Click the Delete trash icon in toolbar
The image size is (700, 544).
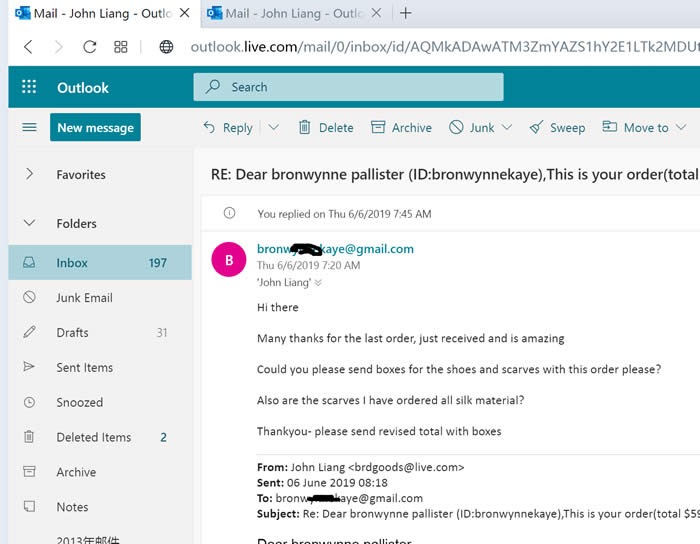coord(304,127)
